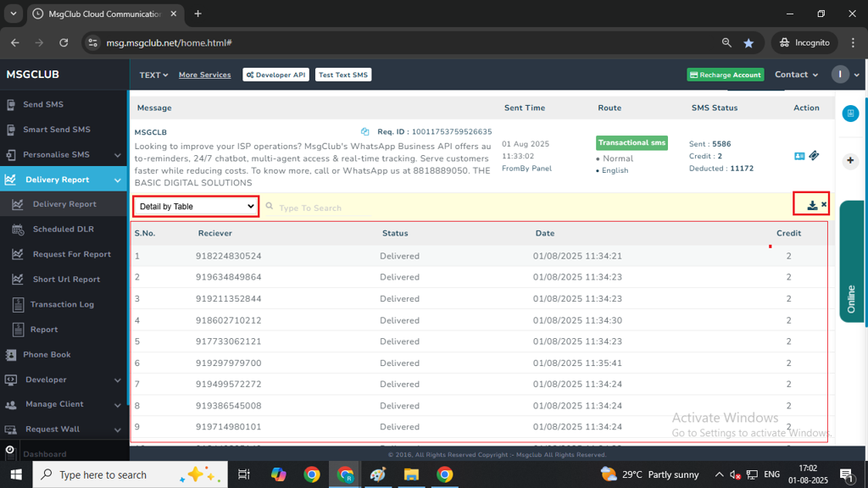Screen dimensions: 868x488
Task: Click the Reciever column header
Action: coord(214,234)
